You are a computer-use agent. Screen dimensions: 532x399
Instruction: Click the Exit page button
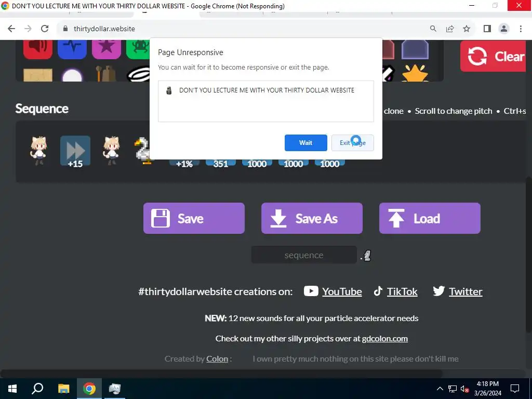pos(353,143)
